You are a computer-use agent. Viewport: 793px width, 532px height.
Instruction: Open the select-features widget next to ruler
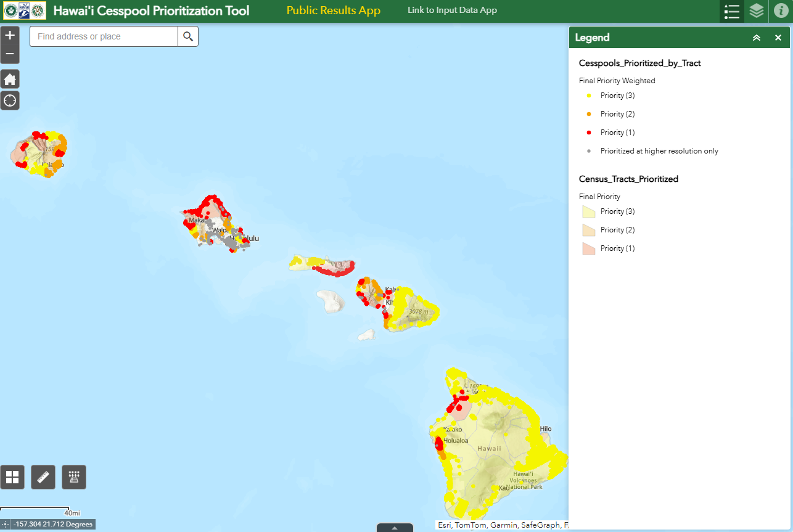tap(74, 477)
